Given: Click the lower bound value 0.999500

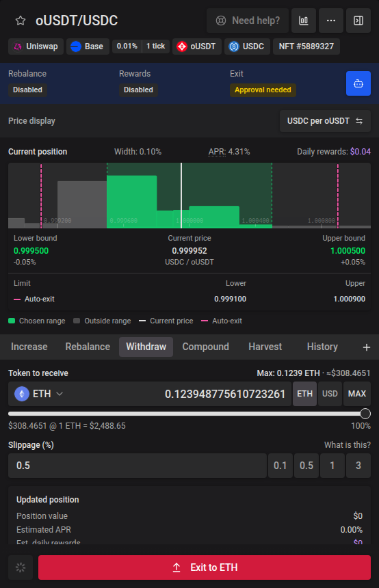Looking at the screenshot, I should pyautogui.click(x=31, y=251).
